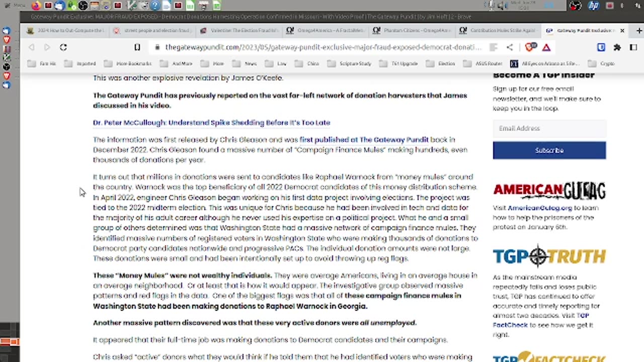The image size is (644, 362).
Task: Open the 'Imported' bookmarks folder
Action: click(x=80, y=64)
